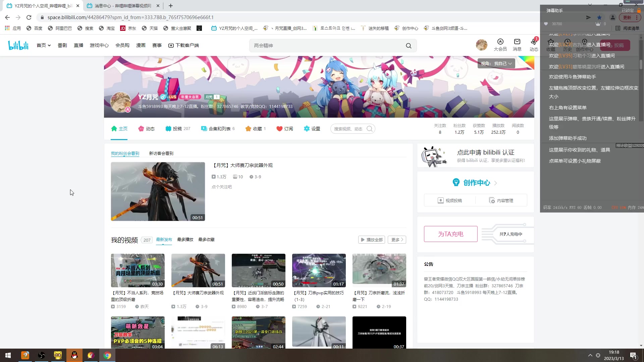Switch to 动态 tab in space navigation

tap(146, 129)
